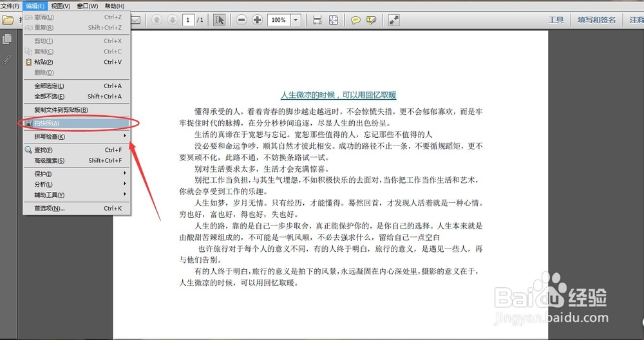Choose 全部不选(E) deselect all

coord(77,97)
